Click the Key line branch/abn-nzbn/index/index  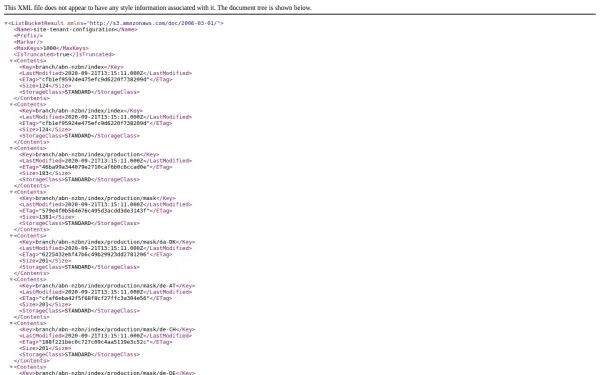coord(81,111)
